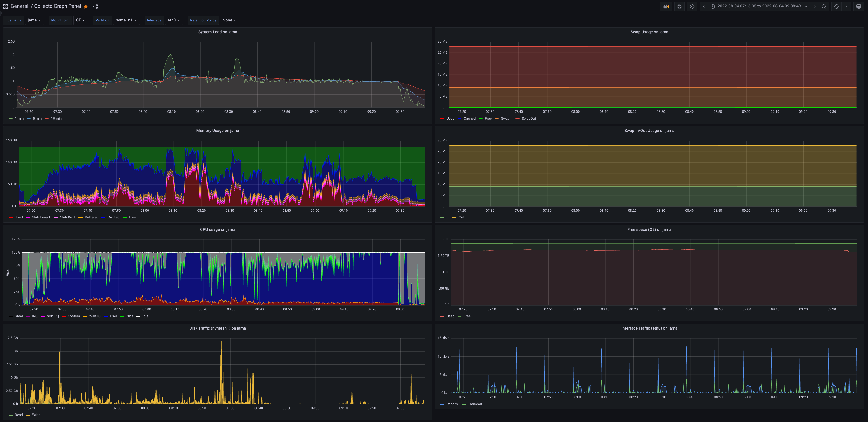Shift time range forward with right arrow
Image resolution: width=868 pixels, height=422 pixels.
click(815, 6)
